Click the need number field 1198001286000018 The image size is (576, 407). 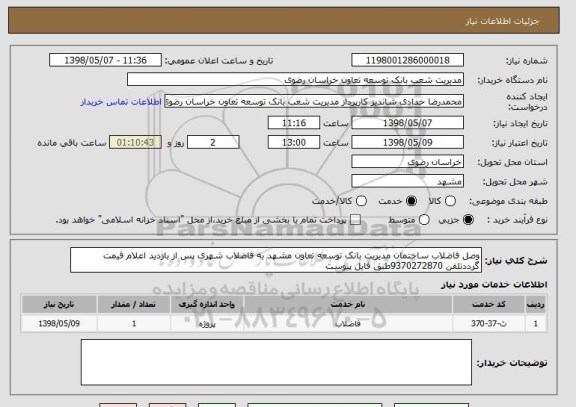(407, 60)
